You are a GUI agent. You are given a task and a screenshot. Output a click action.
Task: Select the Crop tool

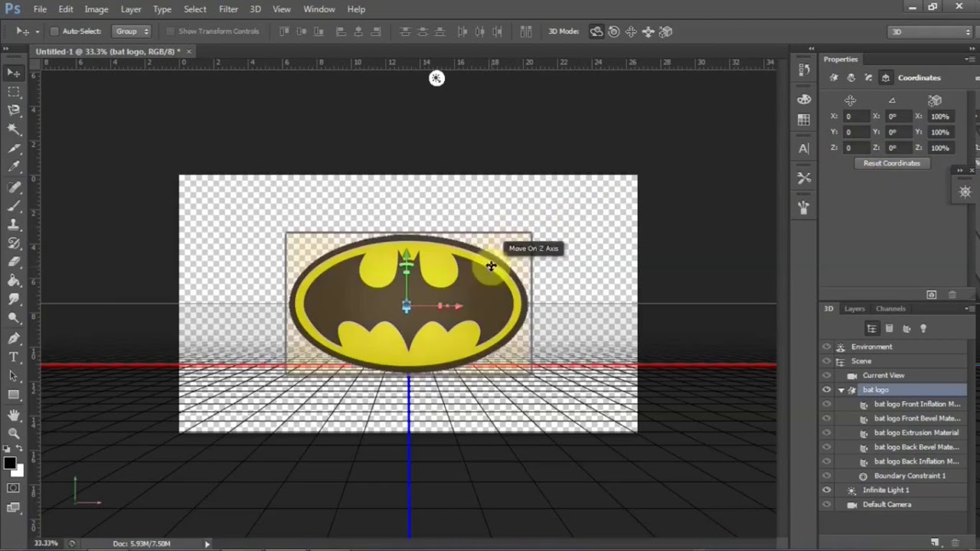tap(14, 148)
